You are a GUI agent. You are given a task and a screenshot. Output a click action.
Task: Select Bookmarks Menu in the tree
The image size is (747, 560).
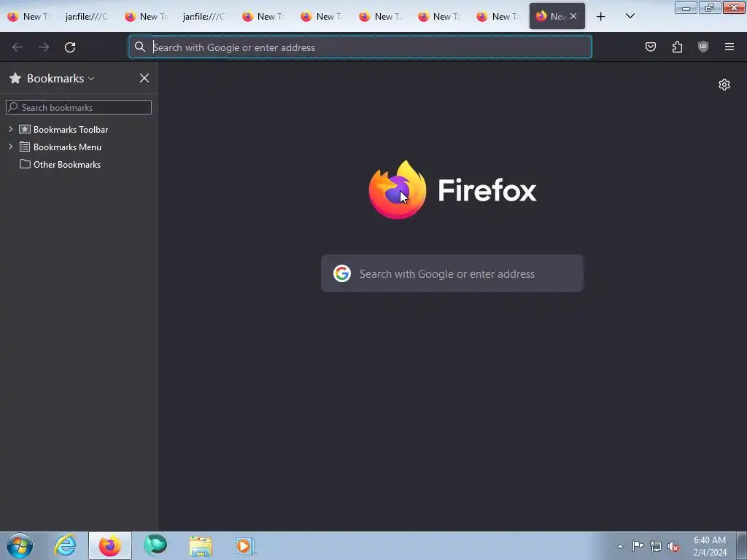click(67, 147)
